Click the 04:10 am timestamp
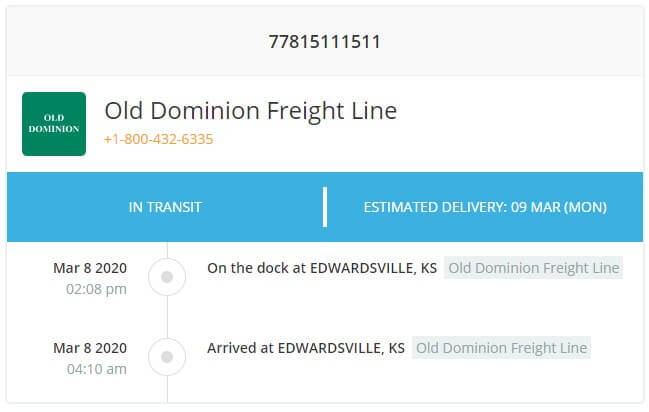This screenshot has width=649, height=412. tap(96, 369)
